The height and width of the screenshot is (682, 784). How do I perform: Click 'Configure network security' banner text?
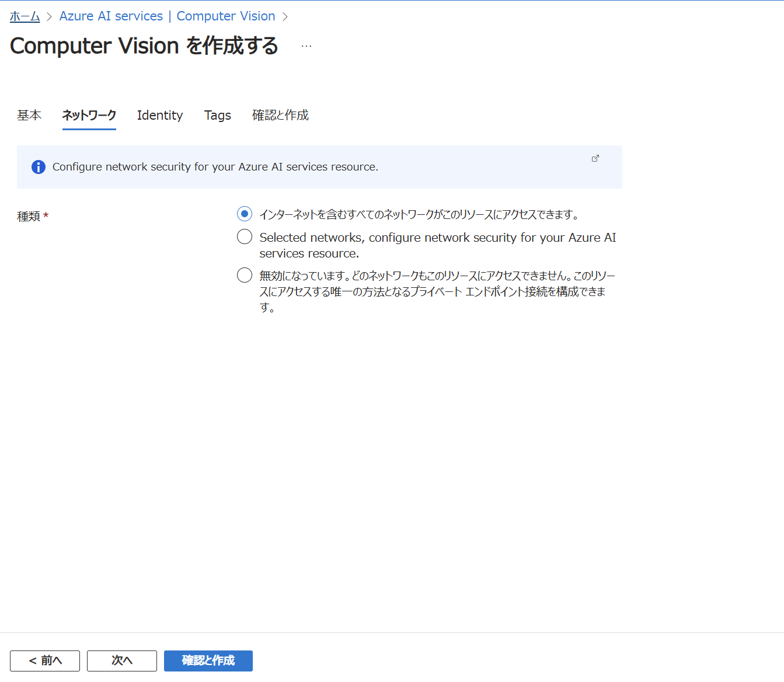coord(215,167)
